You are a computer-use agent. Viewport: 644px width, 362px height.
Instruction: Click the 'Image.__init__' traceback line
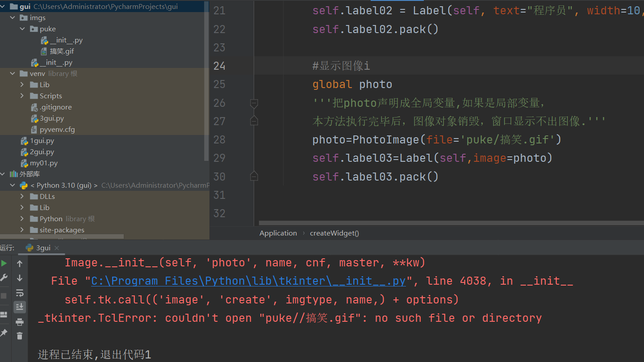(x=245, y=263)
